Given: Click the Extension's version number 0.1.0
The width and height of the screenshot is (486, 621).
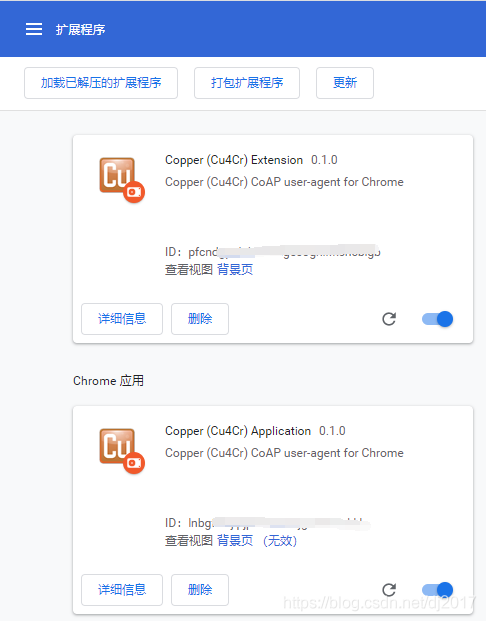Looking at the screenshot, I should tap(324, 160).
